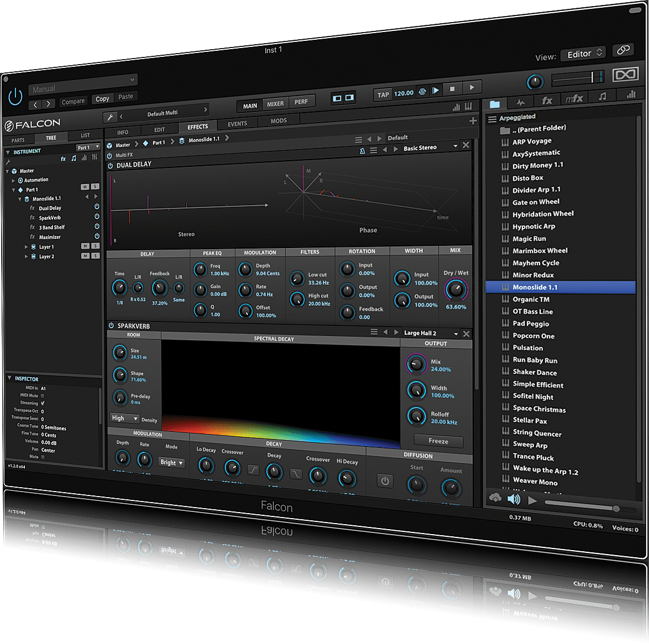This screenshot has height=644, width=649.
Task: Toggle SPARKVERB module power button
Action: (x=111, y=326)
